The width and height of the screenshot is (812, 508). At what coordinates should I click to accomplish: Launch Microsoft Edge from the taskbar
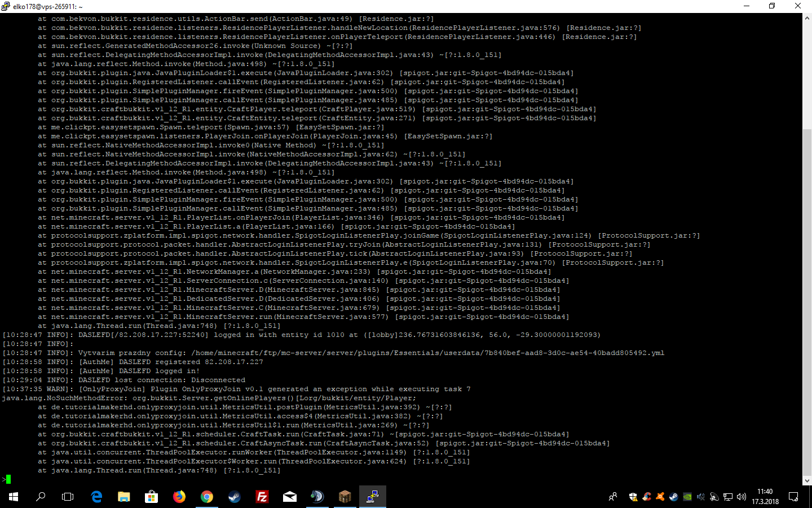[x=96, y=497]
